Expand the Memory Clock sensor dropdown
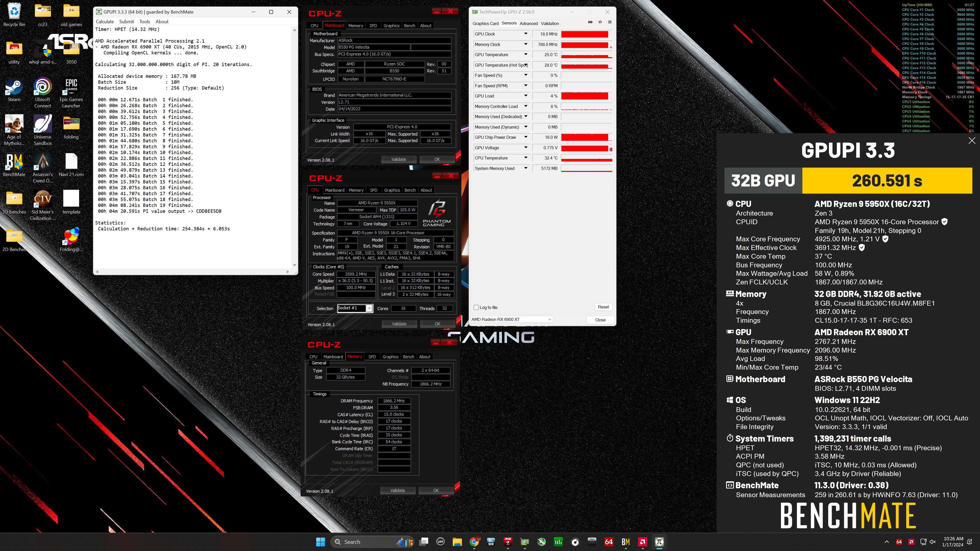 pos(526,44)
